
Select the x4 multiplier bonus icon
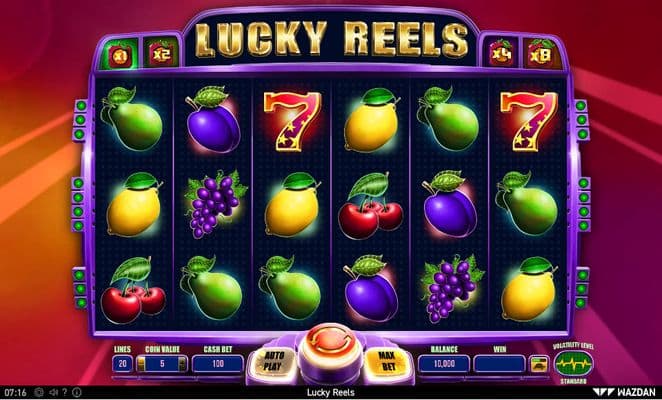[501, 53]
